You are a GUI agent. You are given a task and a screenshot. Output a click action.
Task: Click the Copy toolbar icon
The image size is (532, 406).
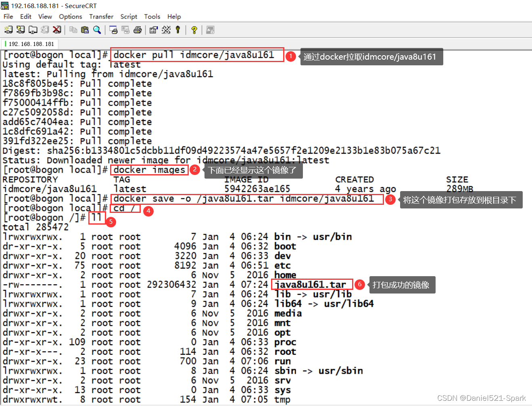(x=73, y=30)
